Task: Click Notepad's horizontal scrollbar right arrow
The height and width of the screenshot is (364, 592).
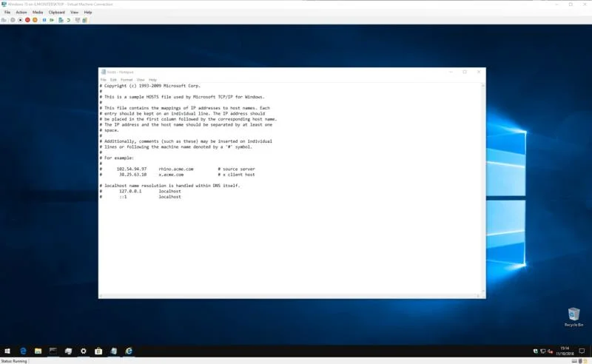Action: click(478, 296)
